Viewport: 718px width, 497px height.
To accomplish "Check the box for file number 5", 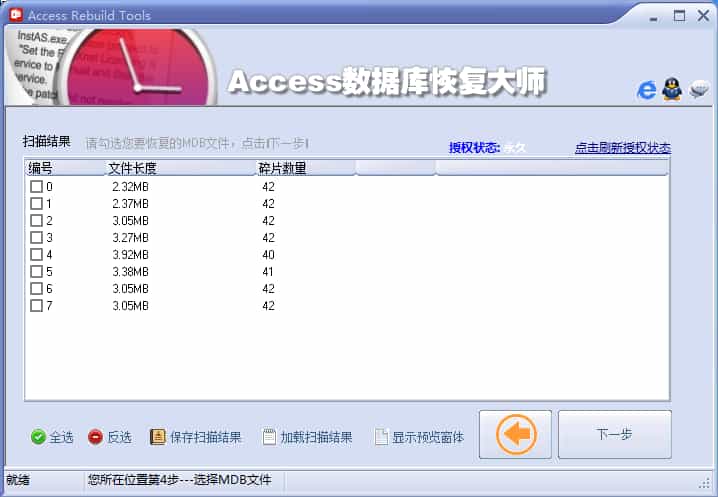I will click(36, 271).
